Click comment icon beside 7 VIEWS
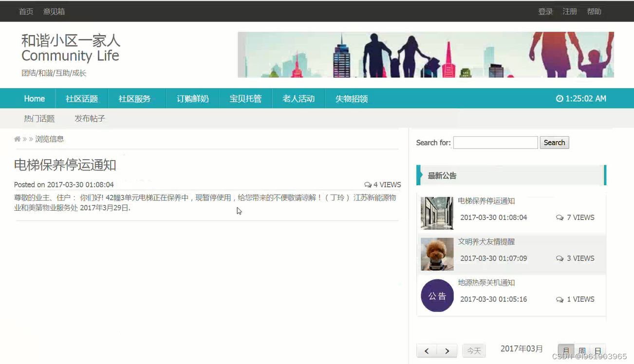Screen dimensions: 634x364 559,218
